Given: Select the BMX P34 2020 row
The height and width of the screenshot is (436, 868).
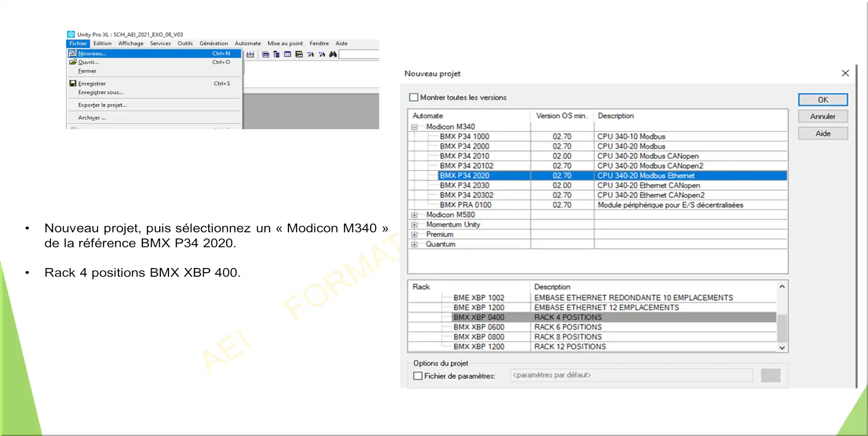Looking at the screenshot, I should click(597, 176).
